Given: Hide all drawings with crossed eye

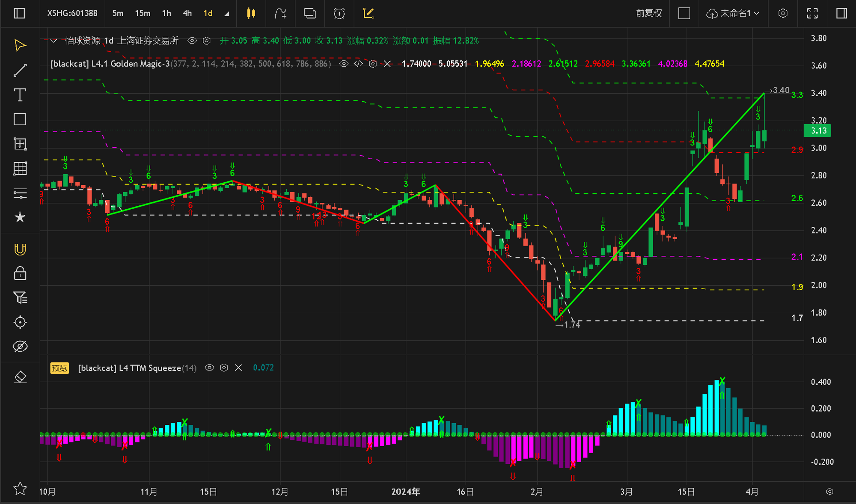Looking at the screenshot, I should point(20,346).
